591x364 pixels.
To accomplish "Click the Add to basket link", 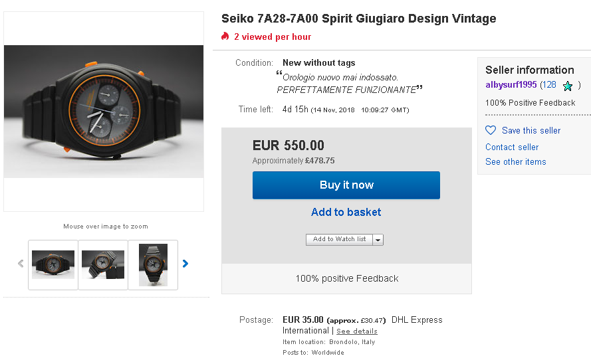I will click(346, 212).
